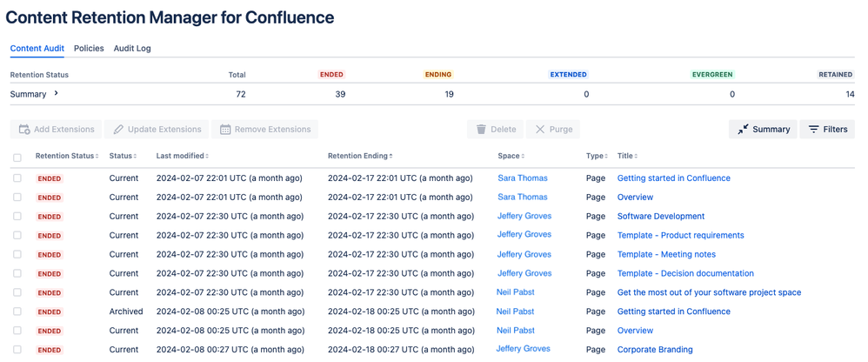
Task: Open the Software Development page link
Action: [x=661, y=217]
